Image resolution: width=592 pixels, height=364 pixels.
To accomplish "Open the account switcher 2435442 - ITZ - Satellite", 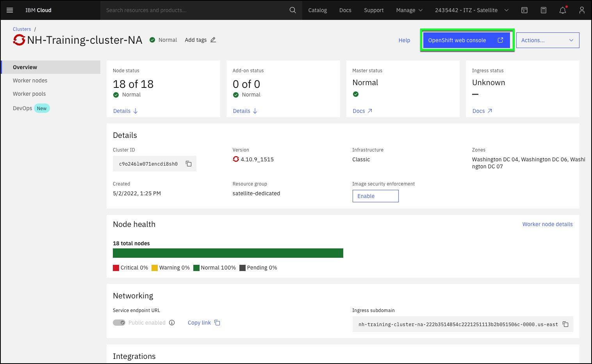I will click(471, 10).
